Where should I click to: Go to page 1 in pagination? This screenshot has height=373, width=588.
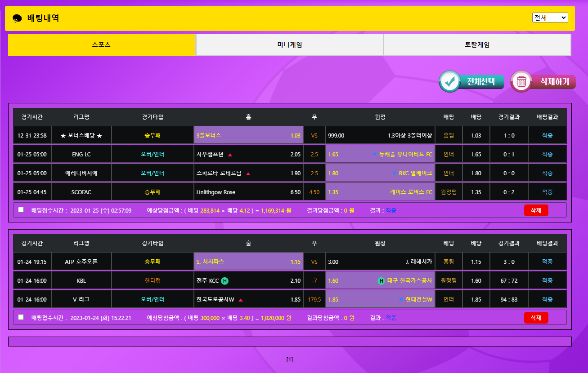click(290, 360)
